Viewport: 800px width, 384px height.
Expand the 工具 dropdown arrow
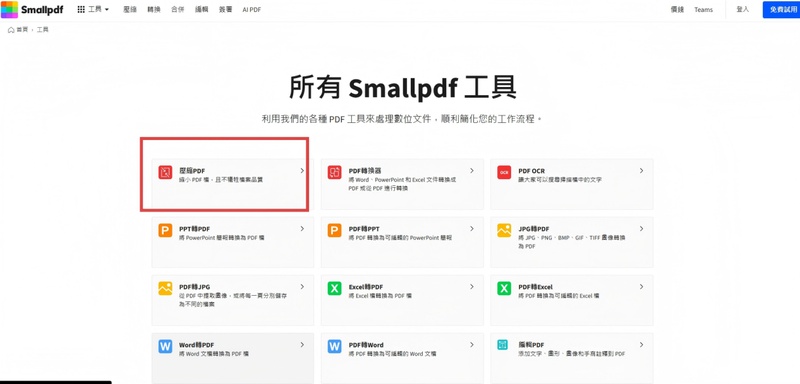(x=107, y=10)
